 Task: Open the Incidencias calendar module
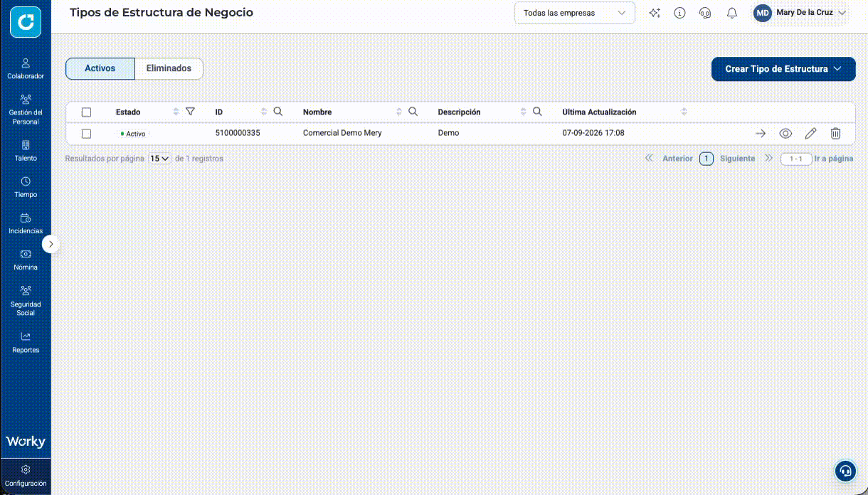26,223
